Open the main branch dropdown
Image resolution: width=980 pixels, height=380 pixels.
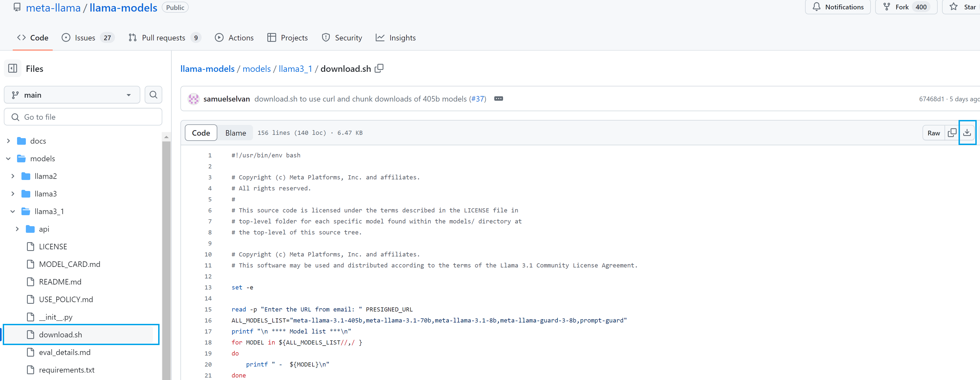click(72, 95)
